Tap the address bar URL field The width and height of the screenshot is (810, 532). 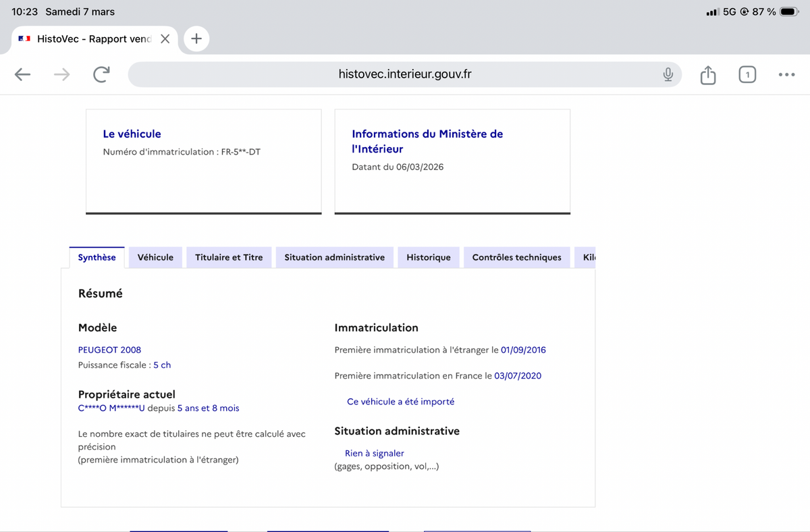(404, 74)
